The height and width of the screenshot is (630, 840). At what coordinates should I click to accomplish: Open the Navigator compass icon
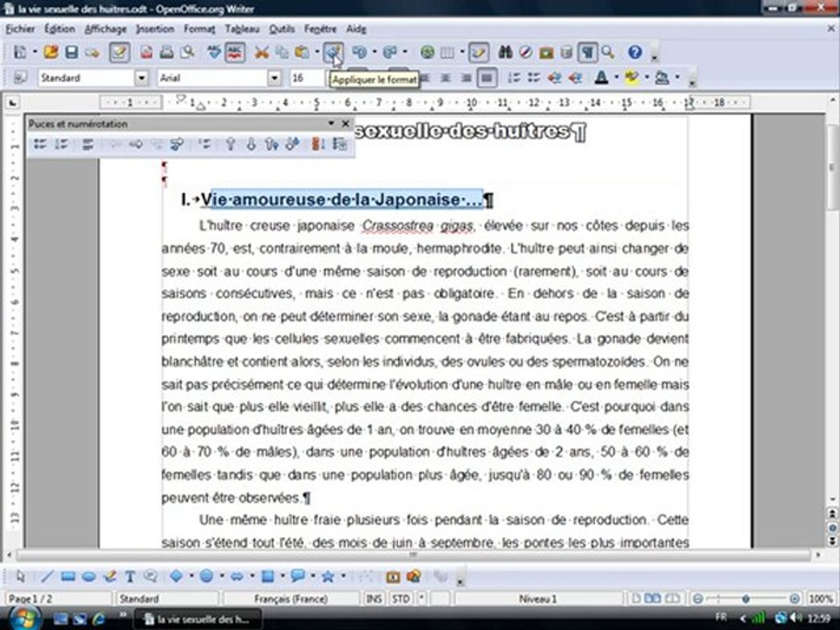coord(526,52)
